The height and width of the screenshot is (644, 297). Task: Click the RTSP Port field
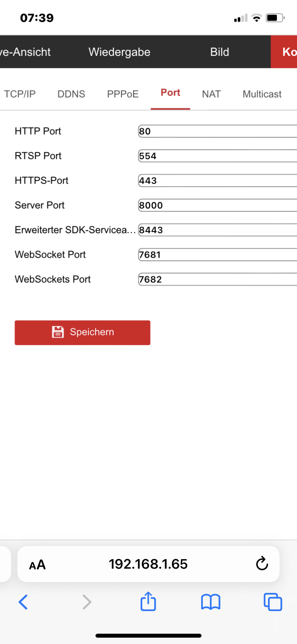[217, 156]
